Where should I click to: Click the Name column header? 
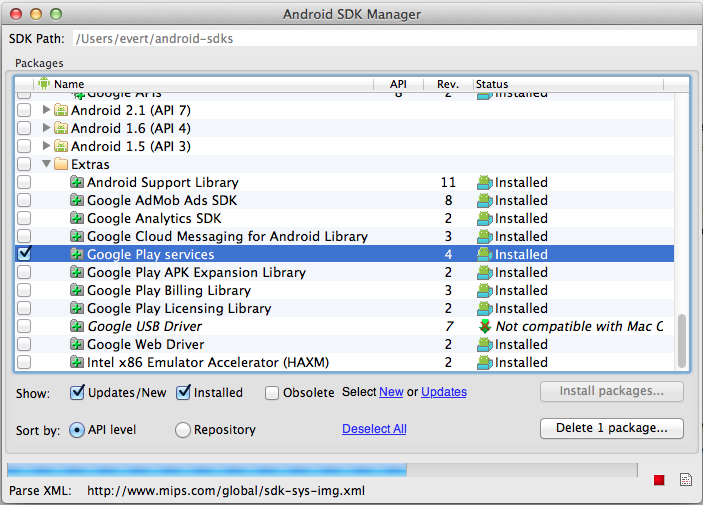tap(200, 85)
